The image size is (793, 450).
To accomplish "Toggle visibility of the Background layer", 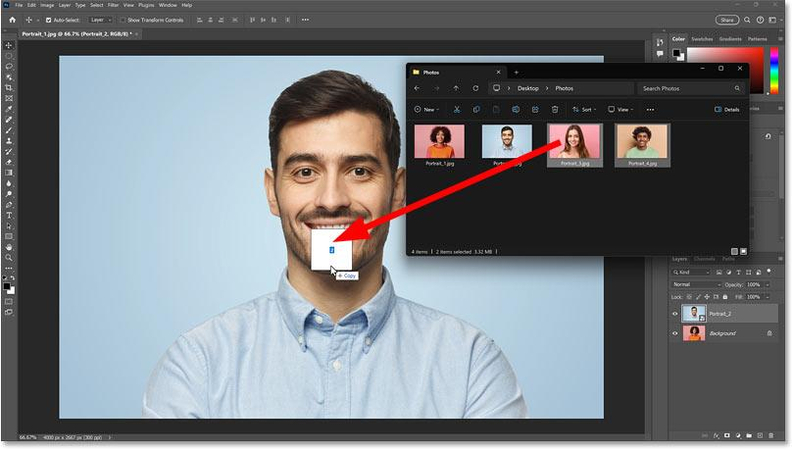I will (x=675, y=333).
